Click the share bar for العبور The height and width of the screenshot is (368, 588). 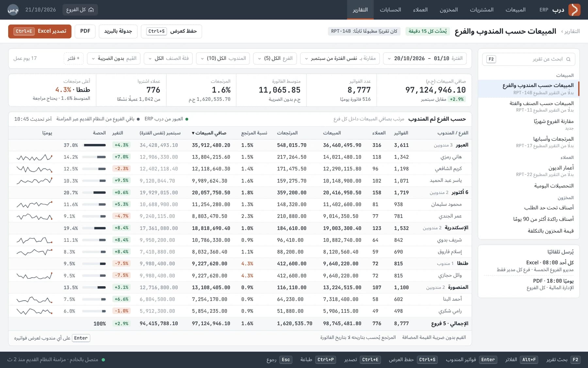95,145
